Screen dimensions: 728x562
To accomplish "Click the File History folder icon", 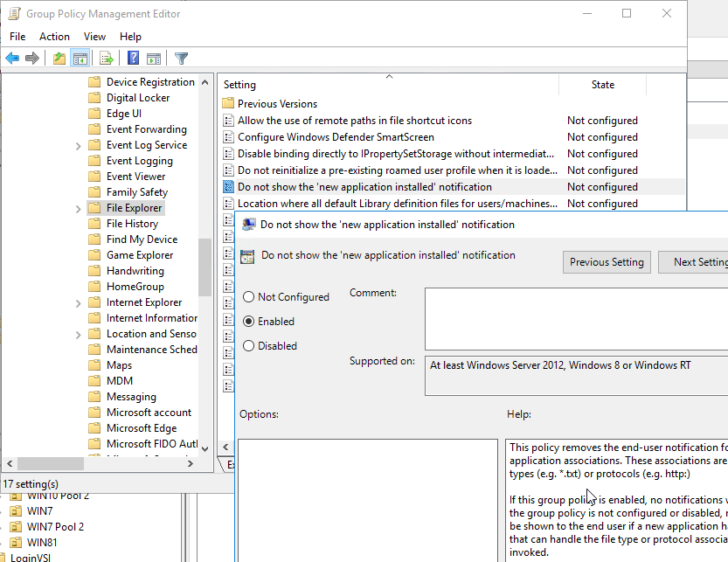I will click(x=94, y=224).
